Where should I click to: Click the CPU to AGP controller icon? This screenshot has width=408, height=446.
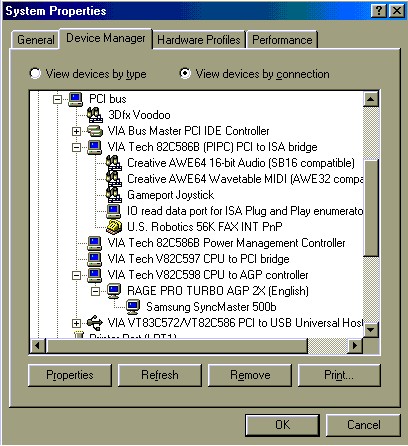[x=95, y=275]
